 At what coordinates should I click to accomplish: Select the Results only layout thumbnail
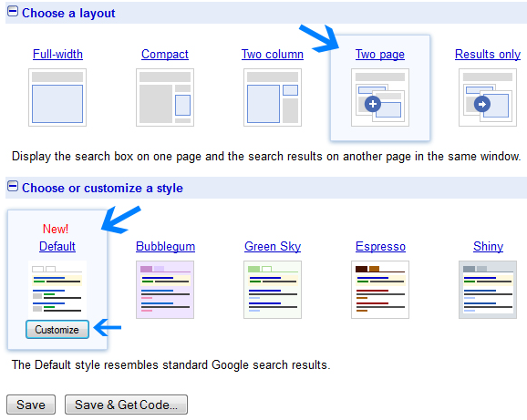coord(488,97)
